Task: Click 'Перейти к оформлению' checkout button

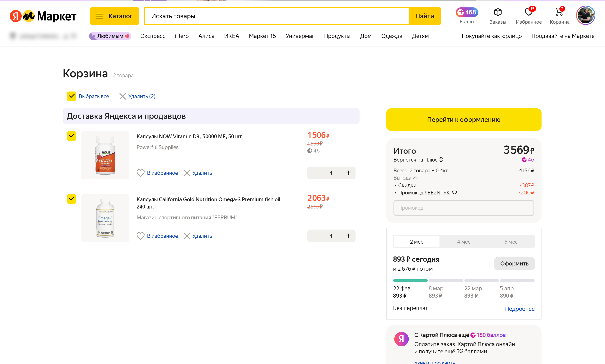Action: (x=464, y=120)
